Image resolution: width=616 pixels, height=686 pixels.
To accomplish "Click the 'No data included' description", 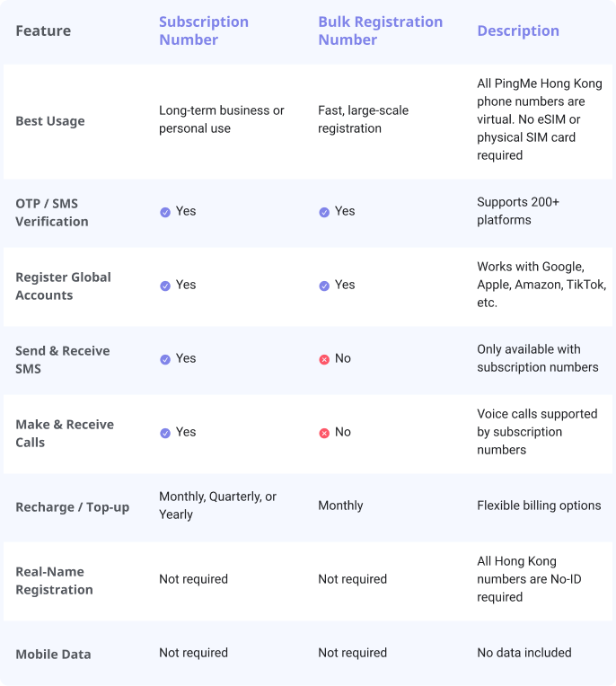I will (x=524, y=652).
